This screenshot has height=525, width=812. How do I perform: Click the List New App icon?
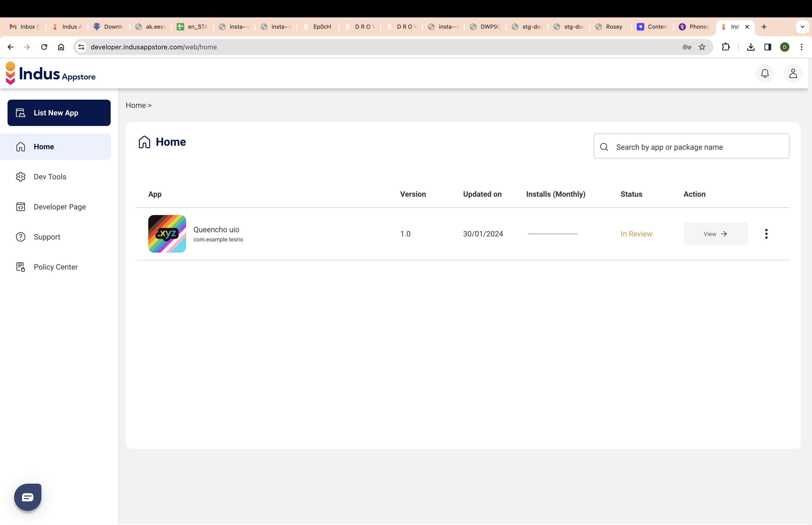(x=20, y=113)
